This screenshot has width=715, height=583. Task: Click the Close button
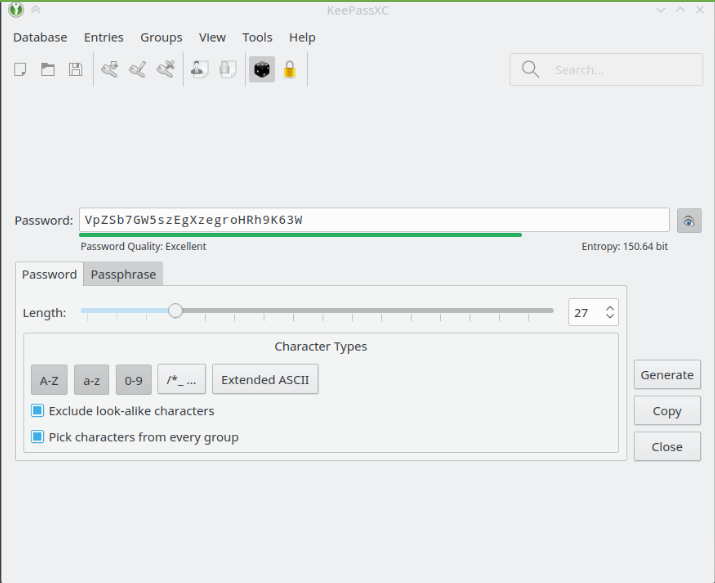click(x=667, y=447)
